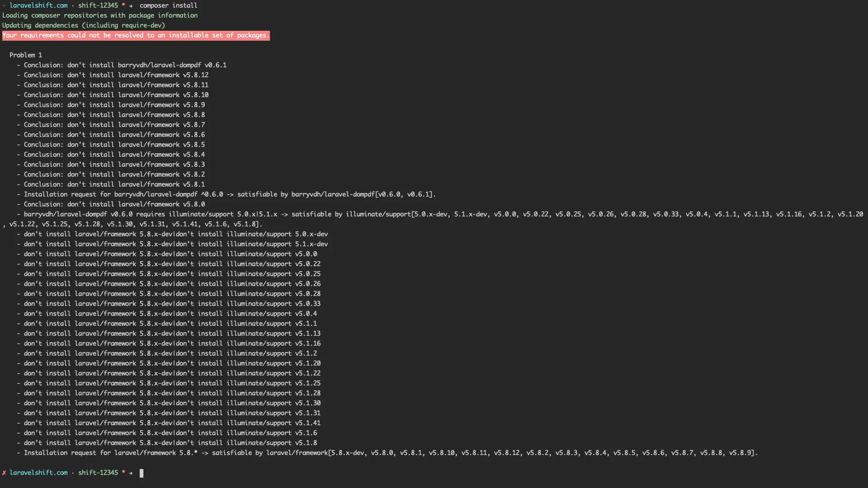Click the barryvdh/laravel-dompdf v0.6.1 conclusion line
The image size is (868, 488).
pos(125,65)
